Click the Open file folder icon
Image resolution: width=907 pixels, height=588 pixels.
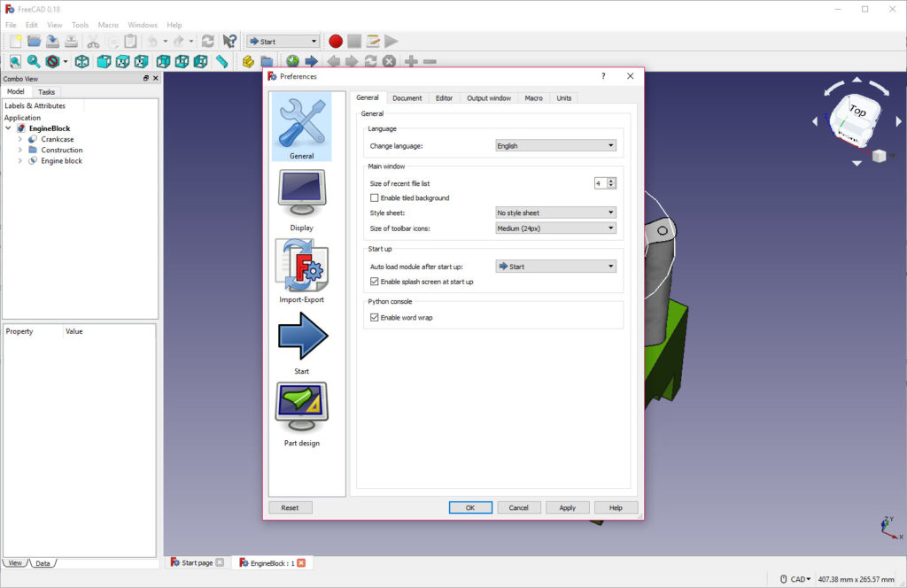point(35,41)
